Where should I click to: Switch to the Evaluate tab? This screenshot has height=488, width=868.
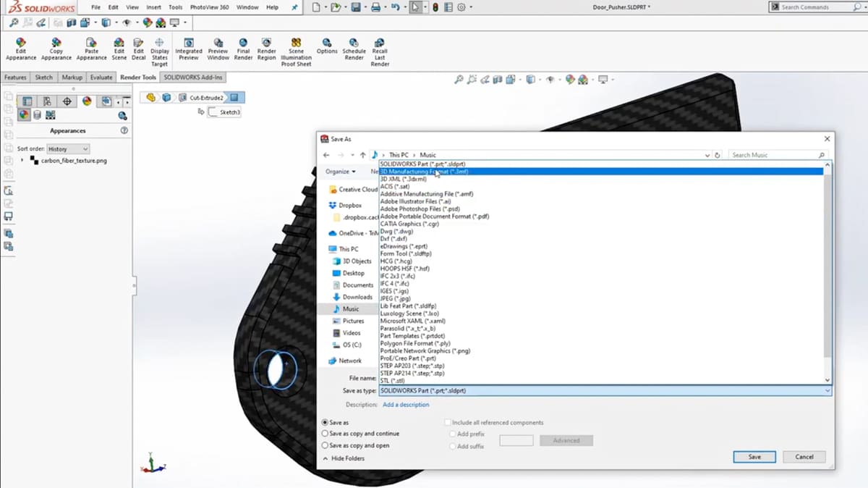(101, 77)
